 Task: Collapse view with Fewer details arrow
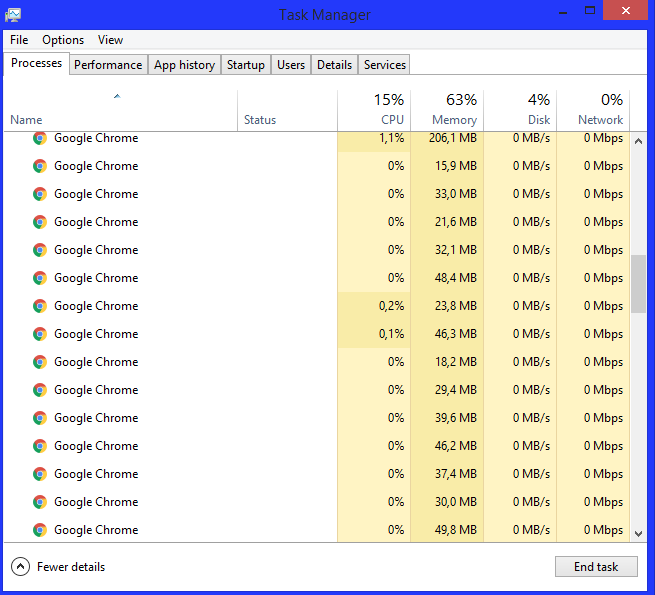pyautogui.click(x=20, y=567)
